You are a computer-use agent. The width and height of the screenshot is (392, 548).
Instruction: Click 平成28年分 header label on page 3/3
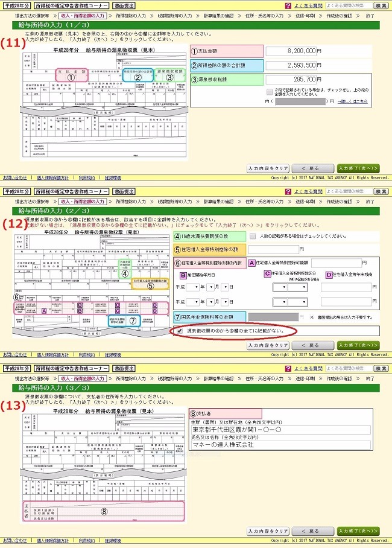17,369
